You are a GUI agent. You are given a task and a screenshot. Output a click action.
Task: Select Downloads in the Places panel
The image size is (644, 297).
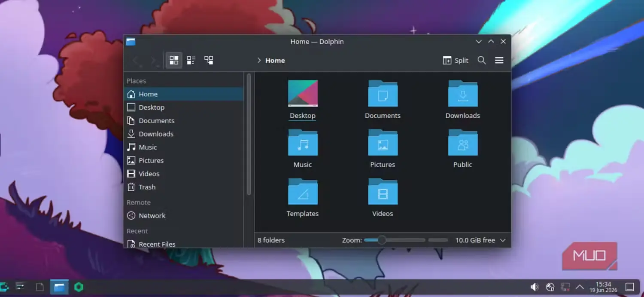pyautogui.click(x=184, y=134)
